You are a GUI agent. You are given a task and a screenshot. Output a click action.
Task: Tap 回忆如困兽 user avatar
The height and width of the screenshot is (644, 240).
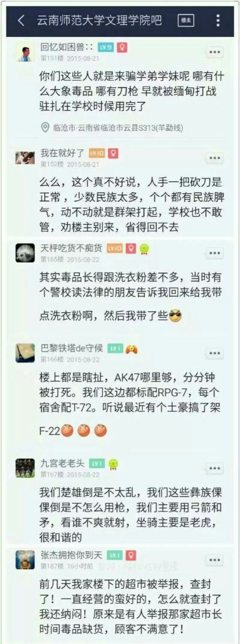point(25,52)
